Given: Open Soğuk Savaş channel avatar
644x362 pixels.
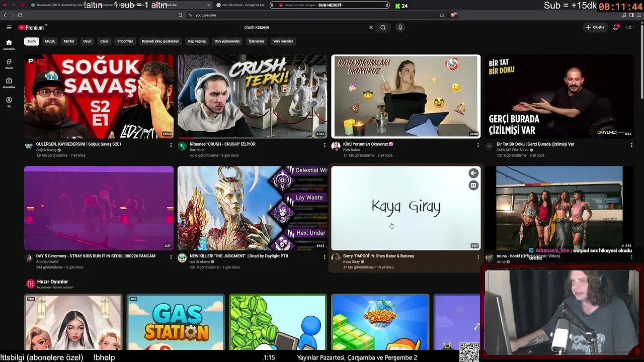Looking at the screenshot, I should pos(29,146).
